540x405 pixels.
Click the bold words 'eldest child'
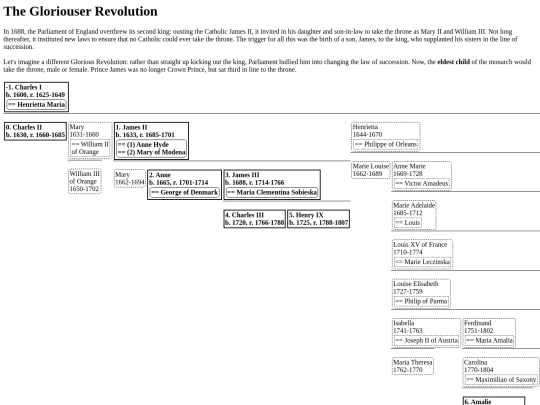(453, 62)
